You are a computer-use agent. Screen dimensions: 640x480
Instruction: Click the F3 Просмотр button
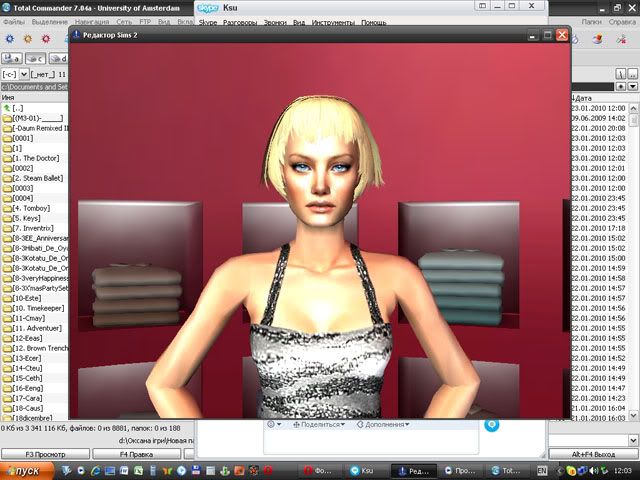point(45,454)
